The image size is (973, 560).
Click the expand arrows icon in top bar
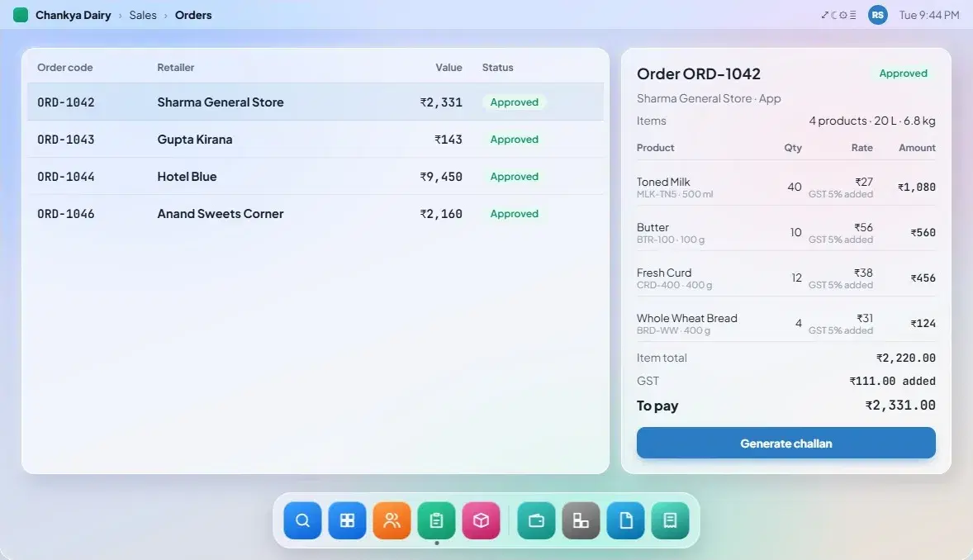tap(824, 15)
